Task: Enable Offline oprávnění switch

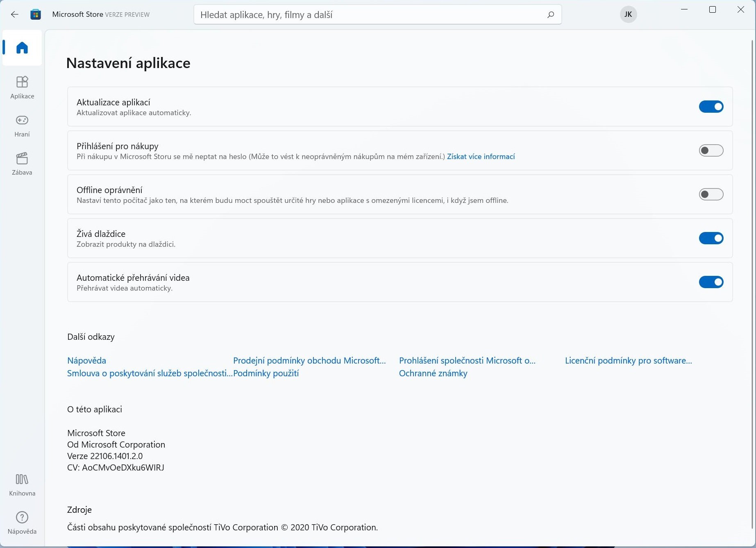Action: (711, 194)
